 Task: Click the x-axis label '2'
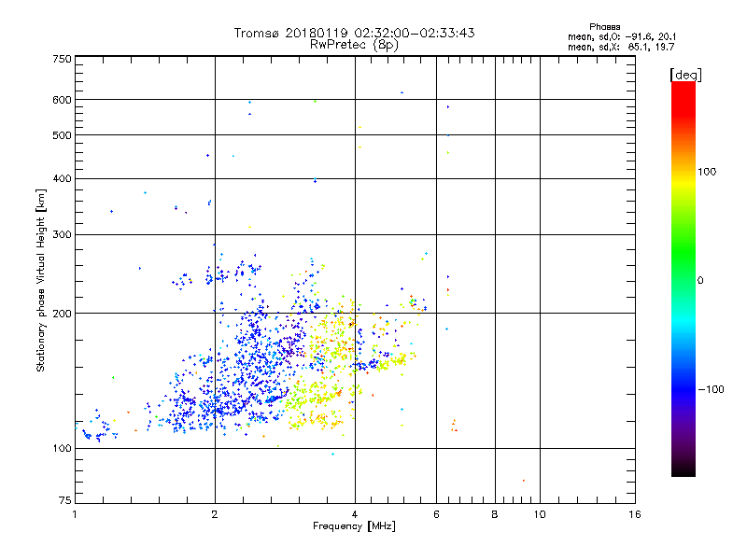(x=215, y=514)
